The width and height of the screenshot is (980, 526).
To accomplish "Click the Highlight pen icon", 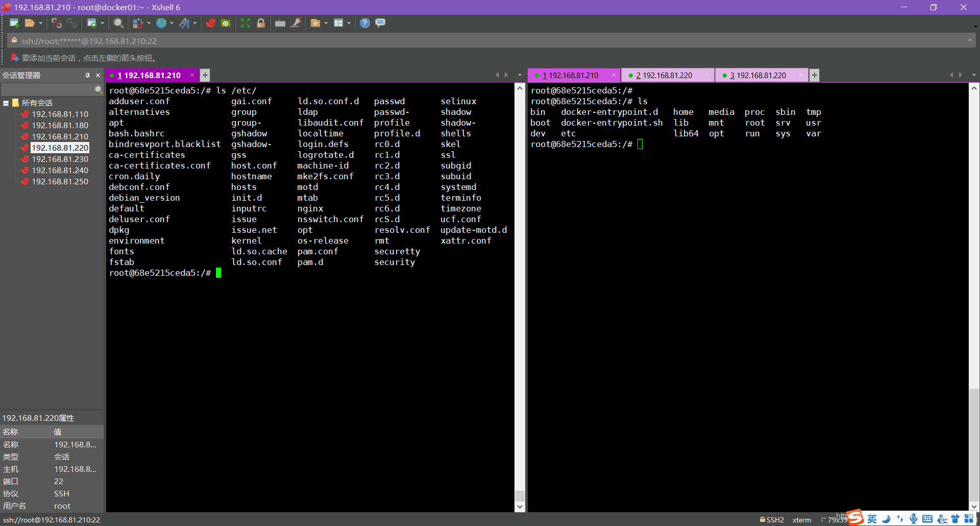I will click(296, 23).
